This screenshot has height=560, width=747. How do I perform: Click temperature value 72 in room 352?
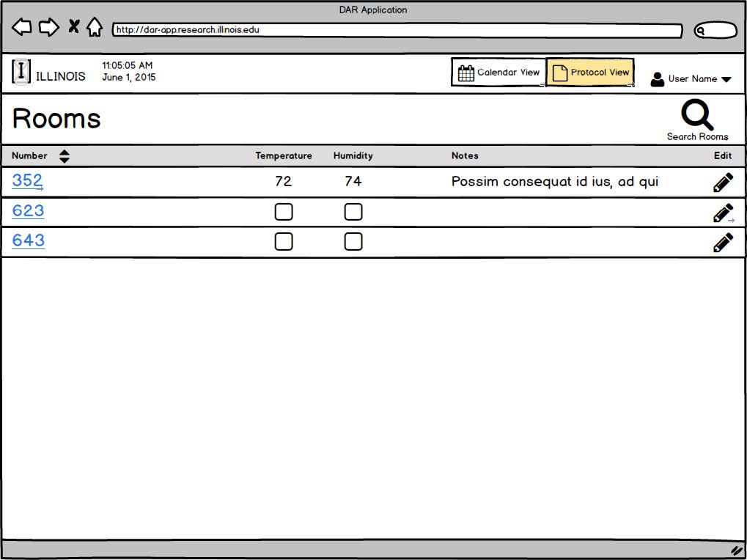(x=284, y=182)
